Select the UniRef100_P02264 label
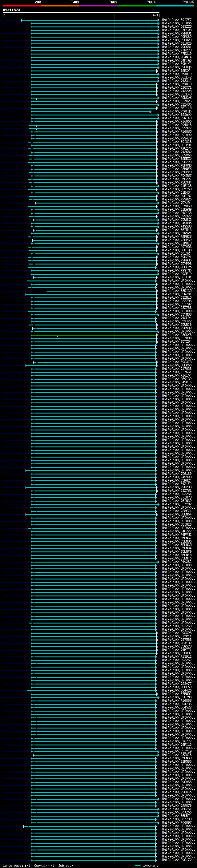 [177, 494]
